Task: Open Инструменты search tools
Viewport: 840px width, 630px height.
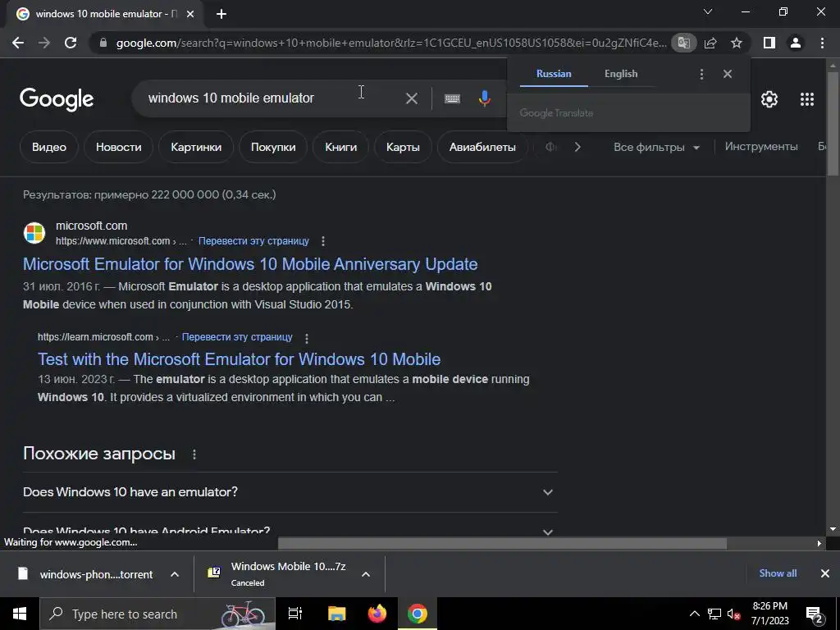Action: [x=761, y=146]
